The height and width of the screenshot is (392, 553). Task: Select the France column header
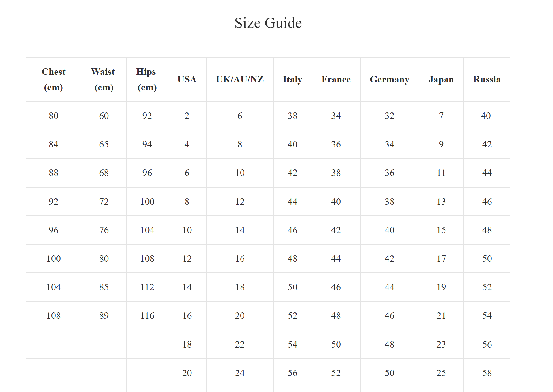coord(336,79)
